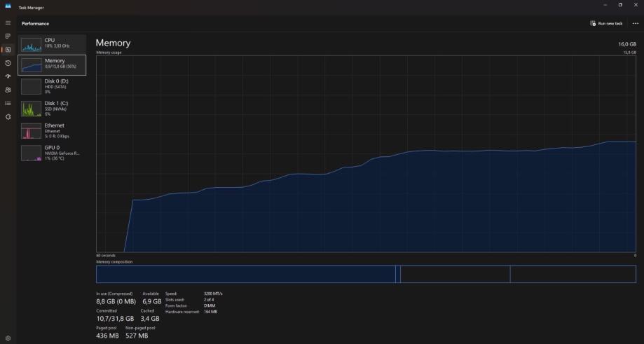Click the CPU mini graph thumbnail
This screenshot has width=644, height=344.
click(x=32, y=44)
